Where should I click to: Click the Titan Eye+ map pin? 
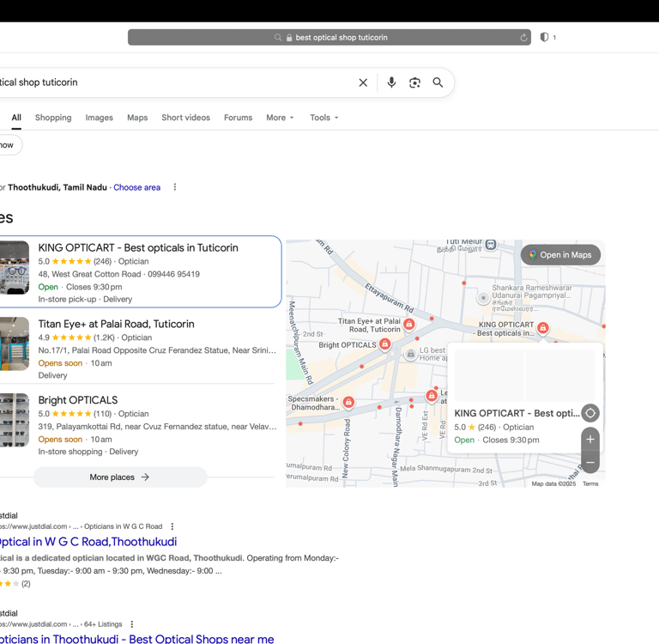pyautogui.click(x=409, y=324)
